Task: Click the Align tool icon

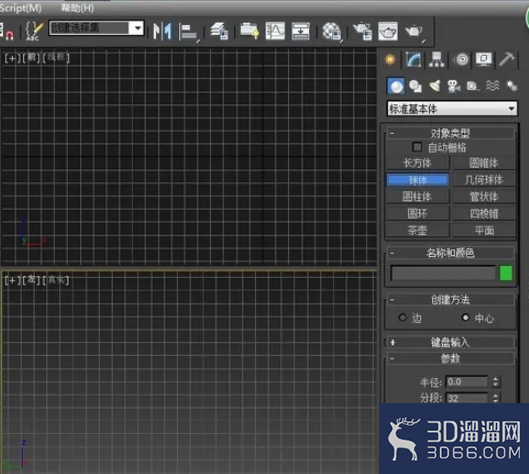Action: click(x=188, y=32)
